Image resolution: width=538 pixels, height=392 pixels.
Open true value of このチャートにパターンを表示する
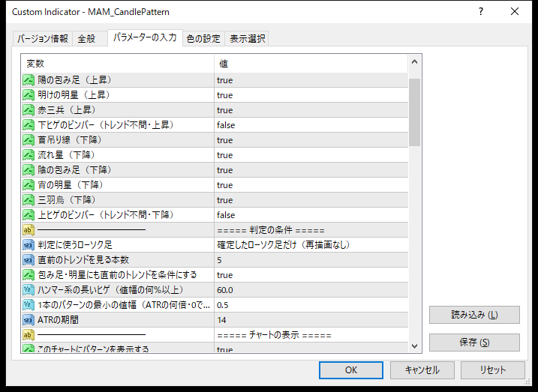point(311,348)
